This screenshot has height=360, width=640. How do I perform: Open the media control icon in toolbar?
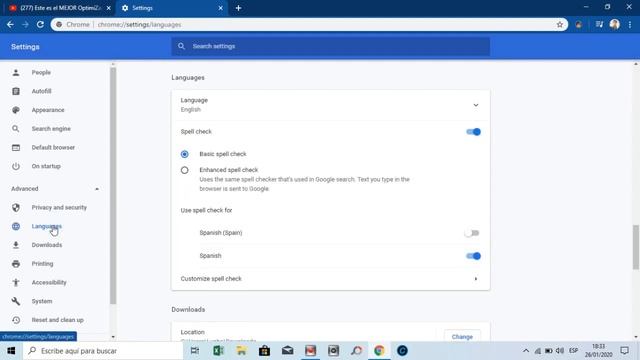click(x=599, y=24)
